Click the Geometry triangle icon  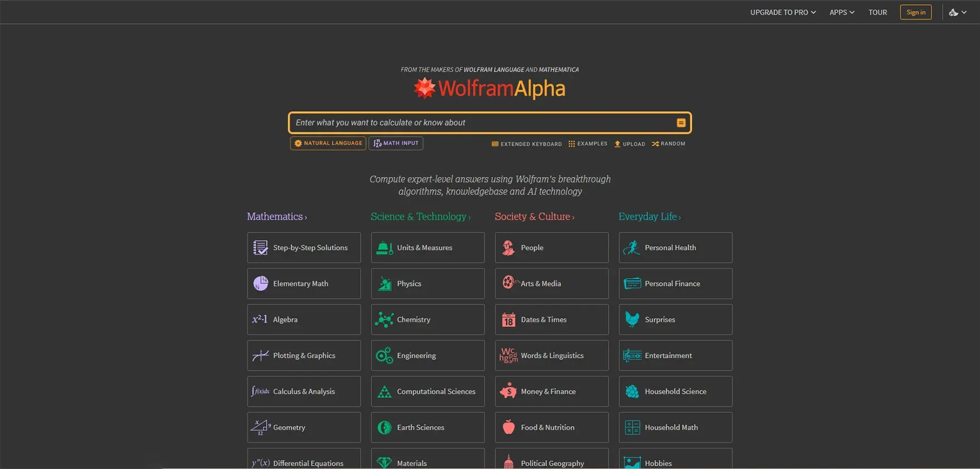tap(260, 427)
